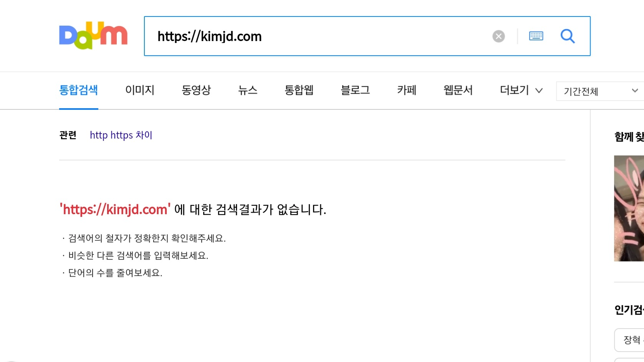Select the 이미지 search tab icon area

pyautogui.click(x=140, y=90)
